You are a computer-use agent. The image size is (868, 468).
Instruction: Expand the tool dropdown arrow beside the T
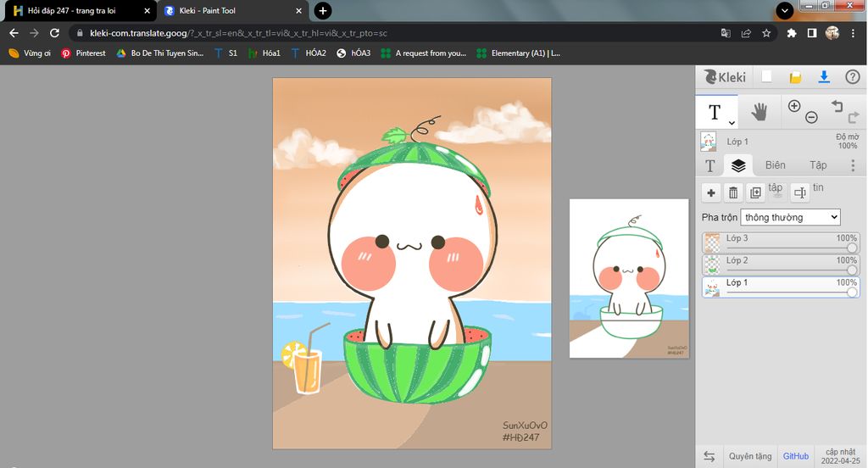[x=732, y=123]
